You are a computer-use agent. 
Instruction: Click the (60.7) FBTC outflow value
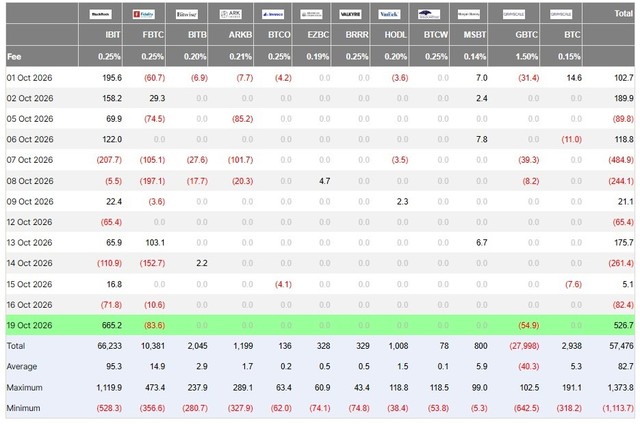click(154, 78)
